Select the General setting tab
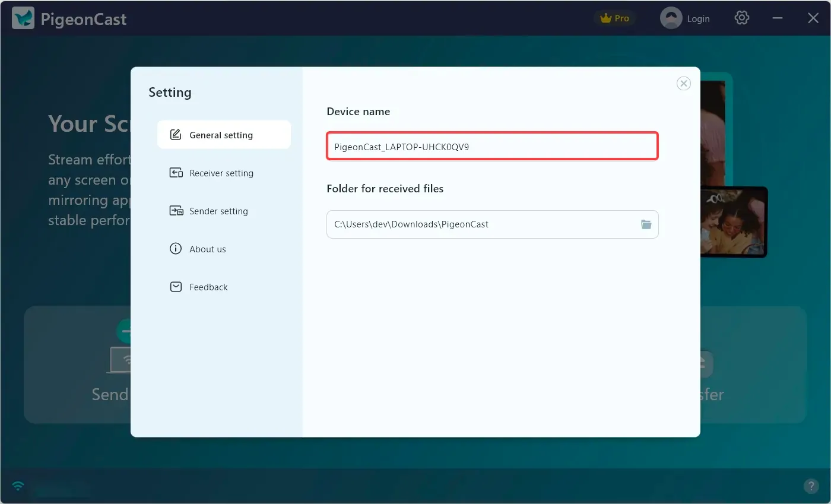This screenshot has height=504, width=831. point(224,135)
